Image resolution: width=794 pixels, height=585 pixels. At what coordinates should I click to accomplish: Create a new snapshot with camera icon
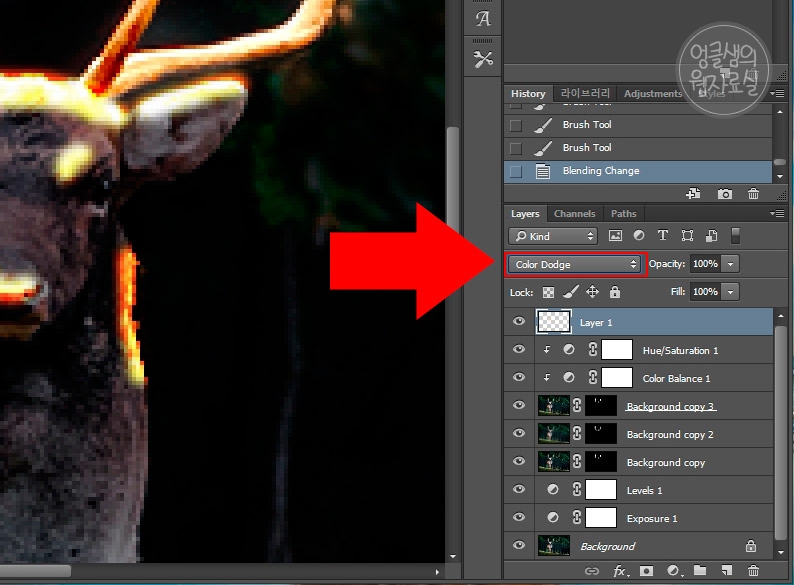725,193
